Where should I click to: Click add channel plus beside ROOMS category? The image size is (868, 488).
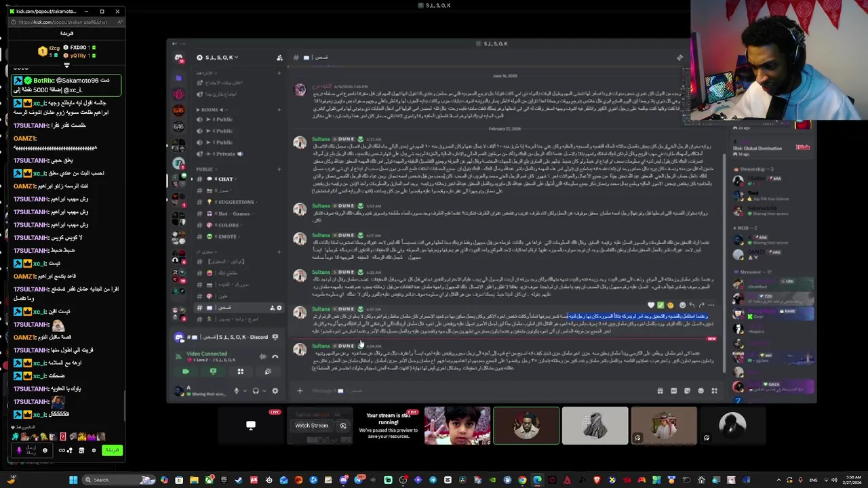[x=279, y=109]
